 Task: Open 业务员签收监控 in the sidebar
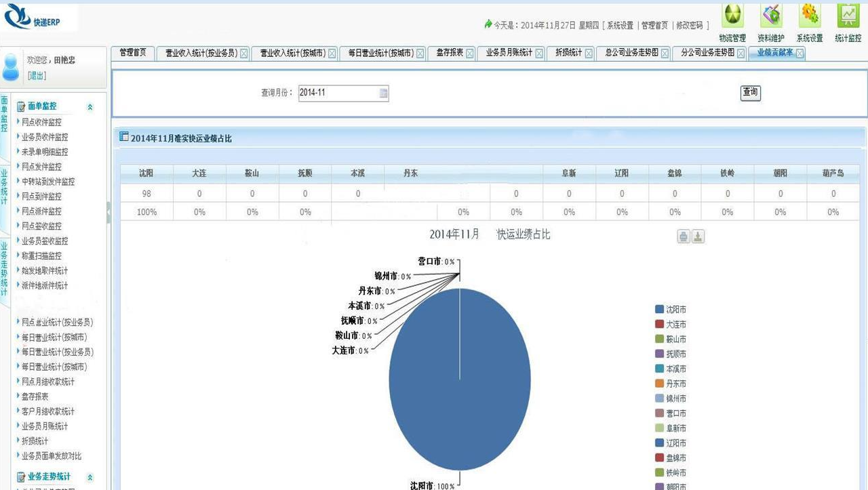45,241
